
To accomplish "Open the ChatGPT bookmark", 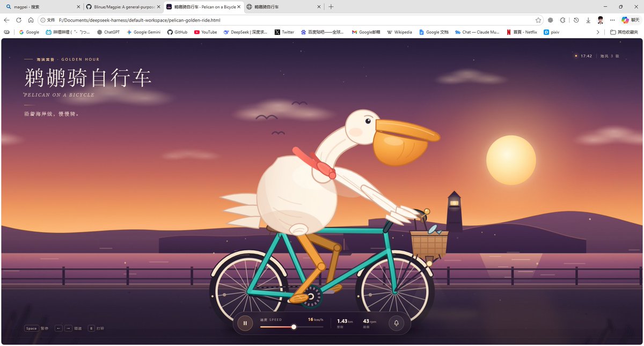I will point(108,32).
